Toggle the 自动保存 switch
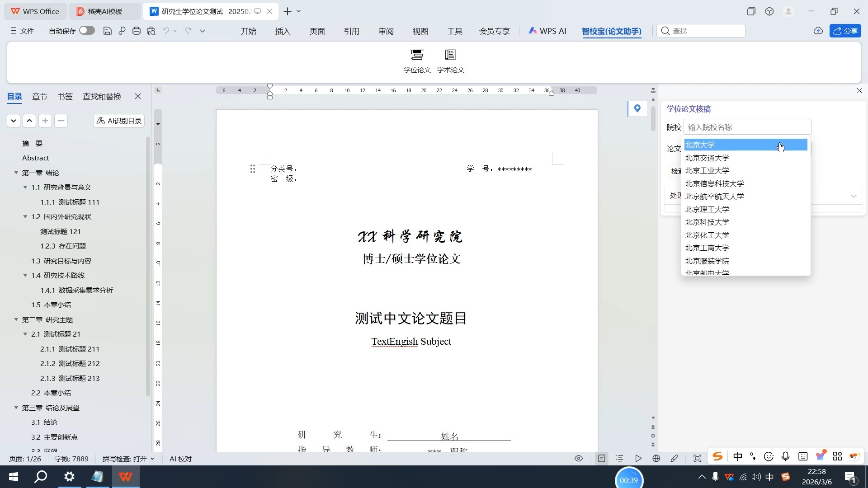 pos(87,31)
